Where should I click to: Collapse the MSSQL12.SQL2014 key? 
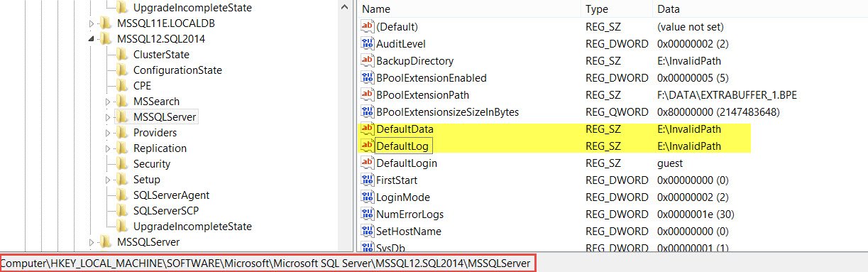92,40
